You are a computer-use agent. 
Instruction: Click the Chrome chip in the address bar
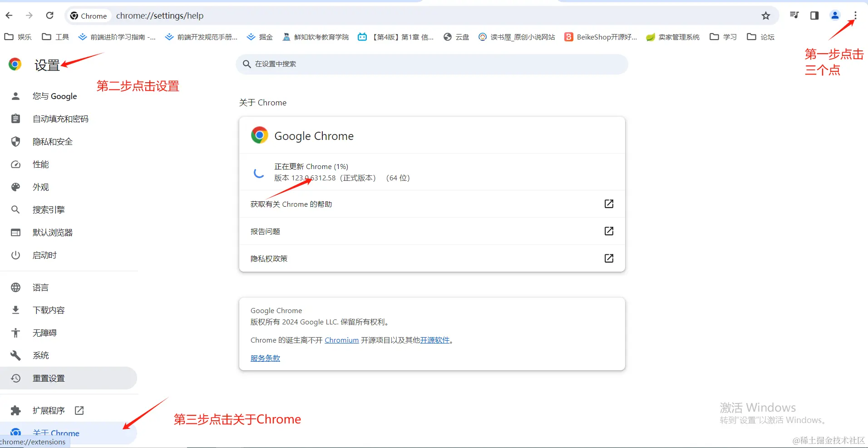(89, 16)
